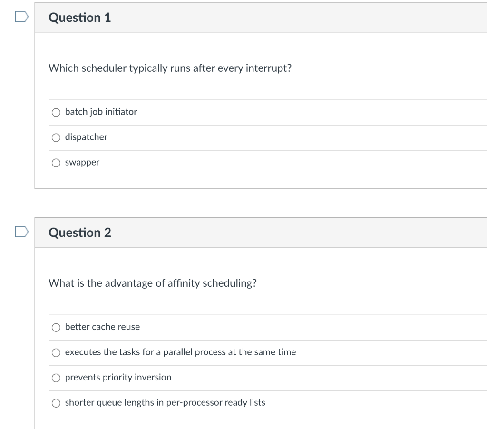Click the 'Question 2' header title
487x448 pixels.
pyautogui.click(x=80, y=233)
